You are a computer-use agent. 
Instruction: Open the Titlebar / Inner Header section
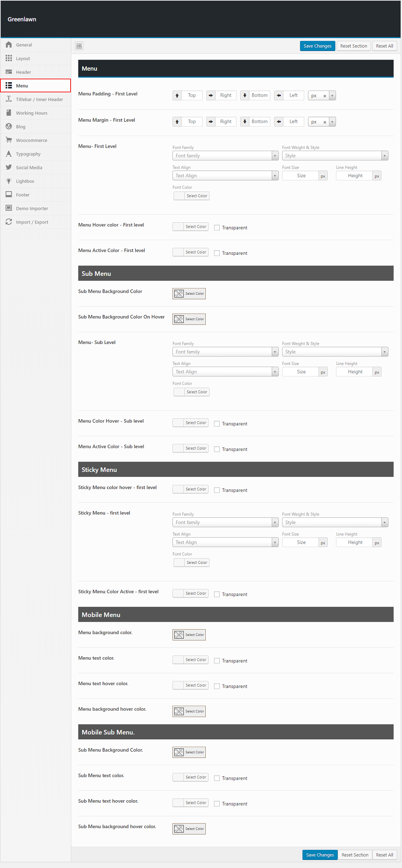[39, 99]
